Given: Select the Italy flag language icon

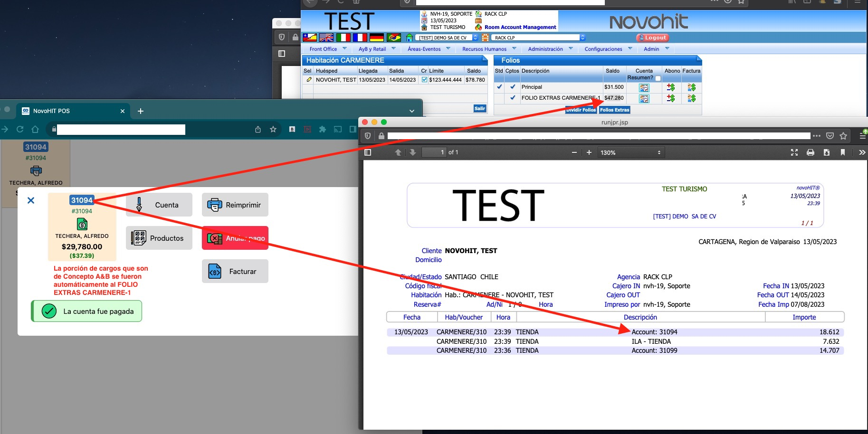Looking at the screenshot, I should [x=343, y=38].
